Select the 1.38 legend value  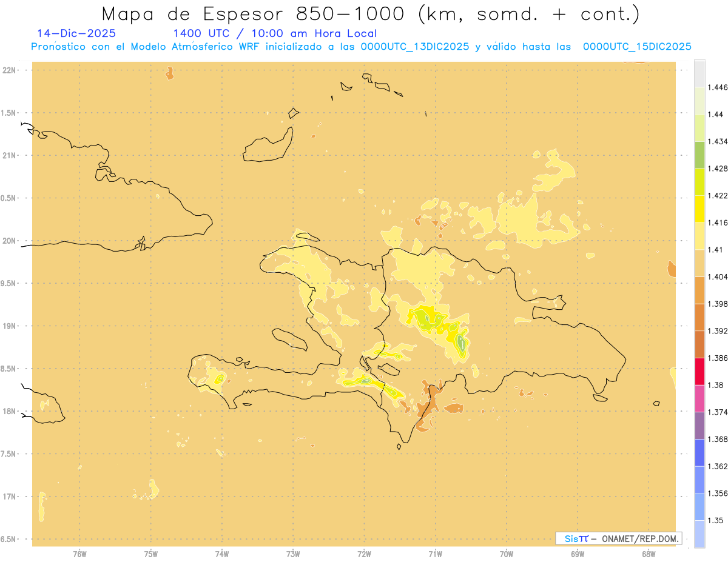point(716,385)
